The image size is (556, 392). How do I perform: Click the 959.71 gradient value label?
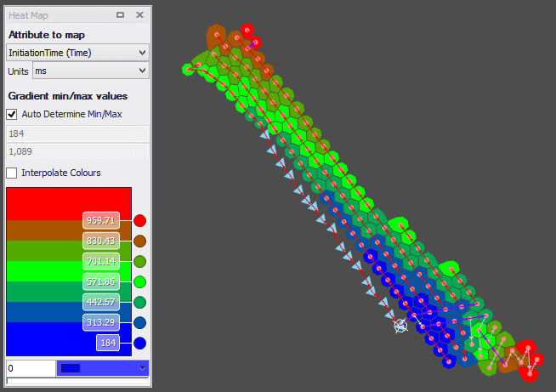(x=101, y=220)
